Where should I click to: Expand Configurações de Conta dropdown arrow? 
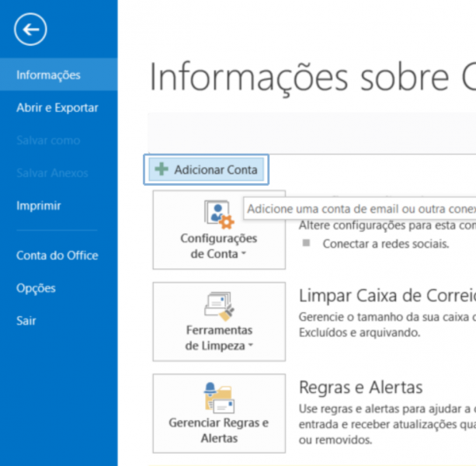(244, 254)
